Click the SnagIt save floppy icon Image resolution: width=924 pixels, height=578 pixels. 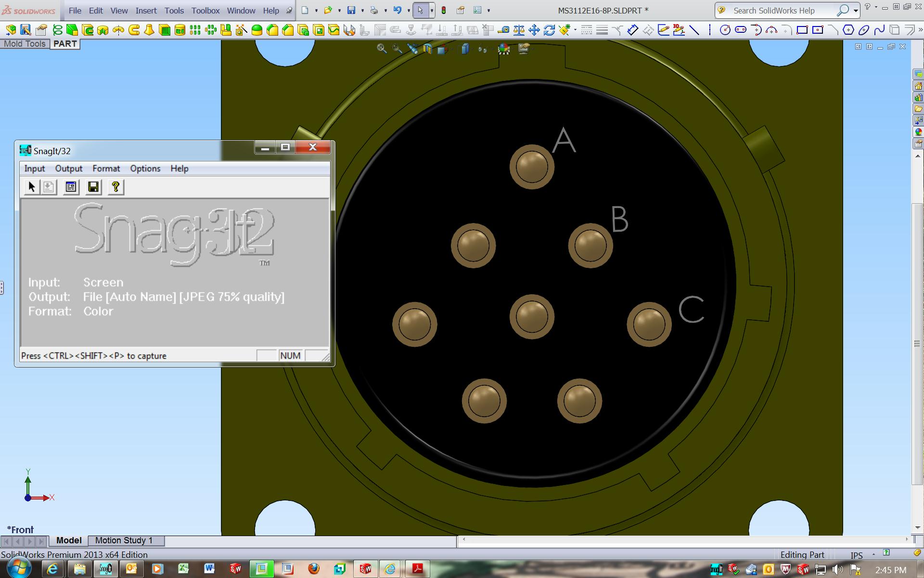click(93, 187)
